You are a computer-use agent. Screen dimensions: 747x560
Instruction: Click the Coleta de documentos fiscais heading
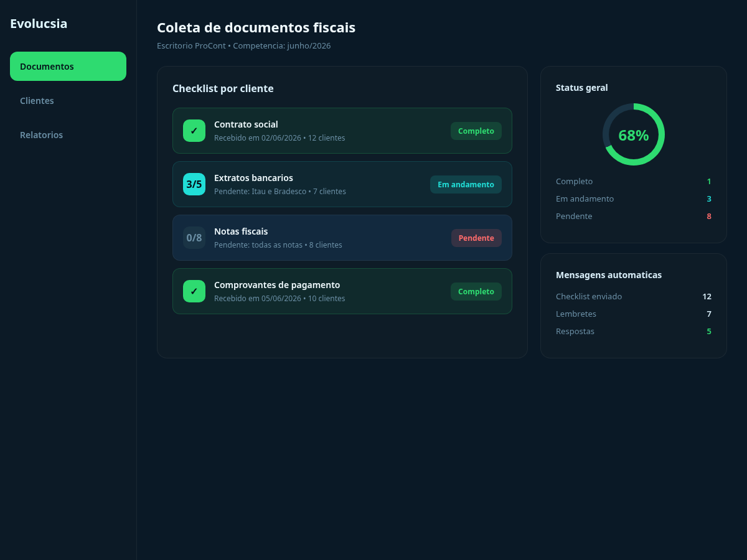coord(256,27)
